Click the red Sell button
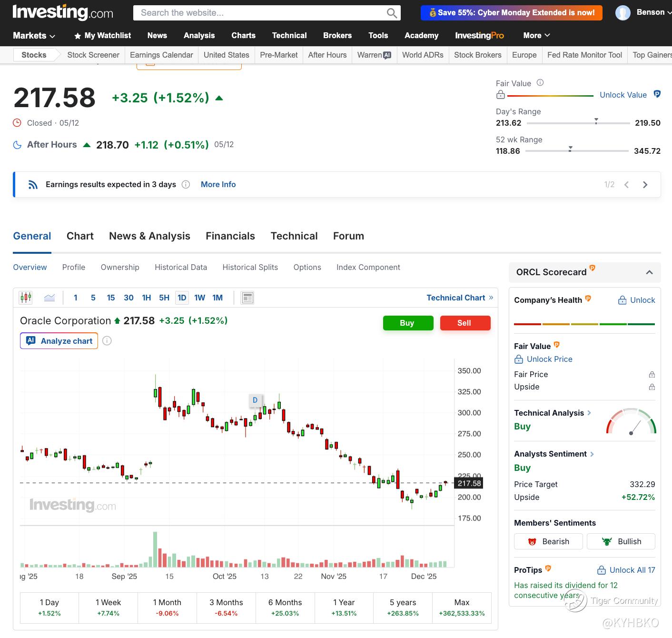The width and height of the screenshot is (672, 638). click(465, 323)
